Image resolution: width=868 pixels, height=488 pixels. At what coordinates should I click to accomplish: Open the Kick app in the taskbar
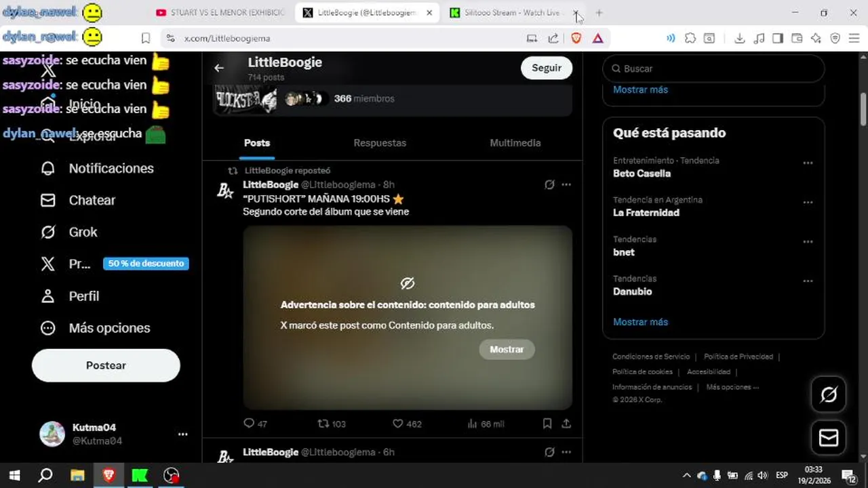(x=140, y=475)
